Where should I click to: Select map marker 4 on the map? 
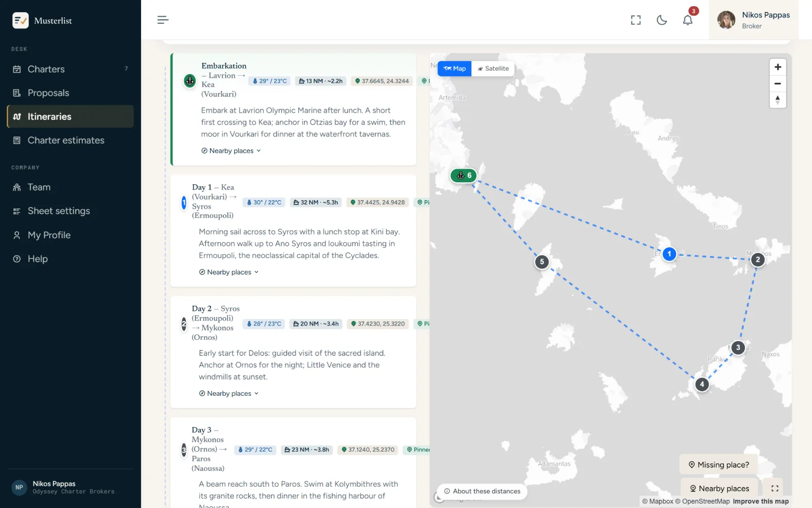pos(702,384)
